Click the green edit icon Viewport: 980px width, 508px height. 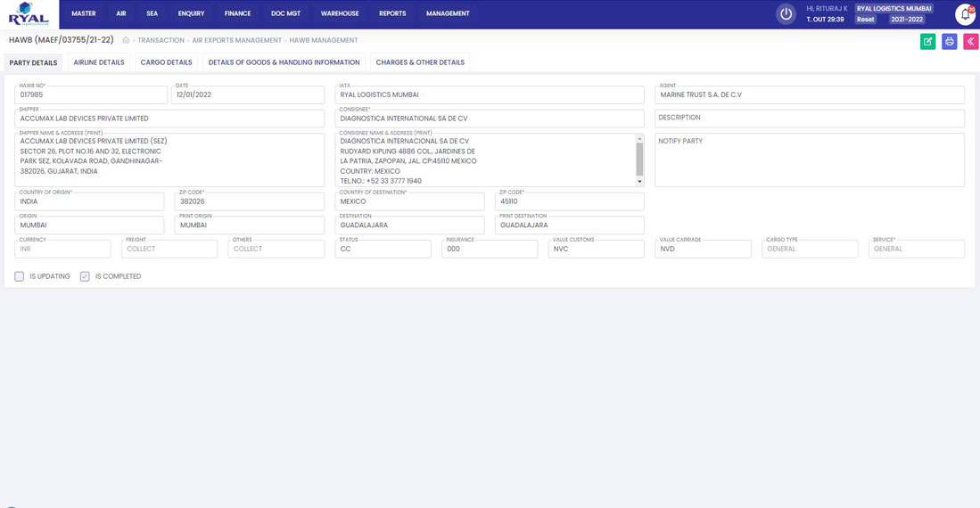pos(927,41)
